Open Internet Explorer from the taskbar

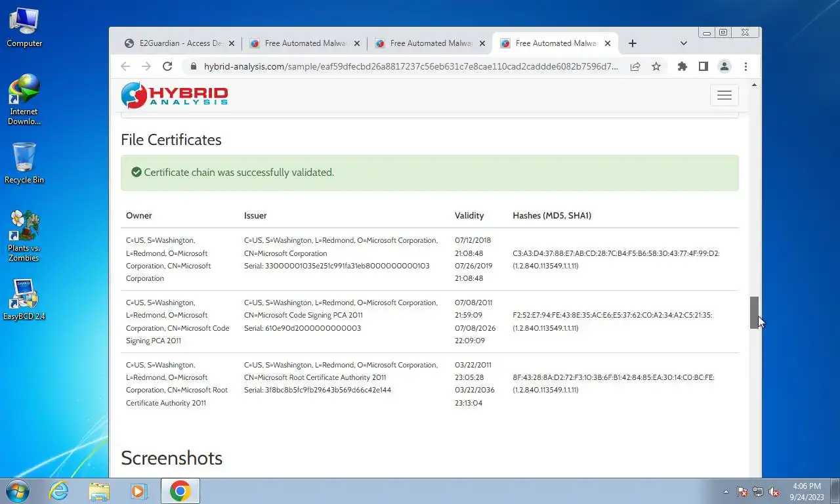pos(59,491)
